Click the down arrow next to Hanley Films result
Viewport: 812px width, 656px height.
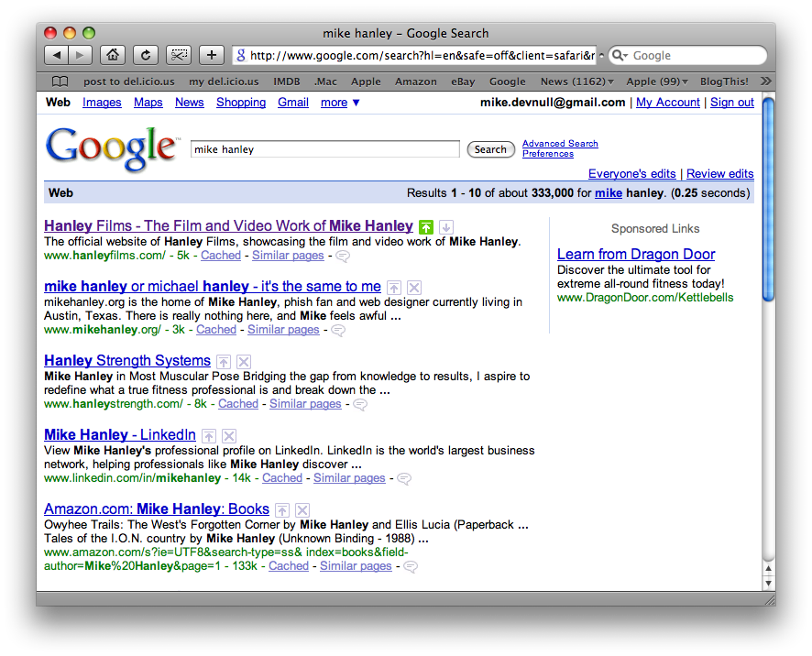pyautogui.click(x=446, y=227)
